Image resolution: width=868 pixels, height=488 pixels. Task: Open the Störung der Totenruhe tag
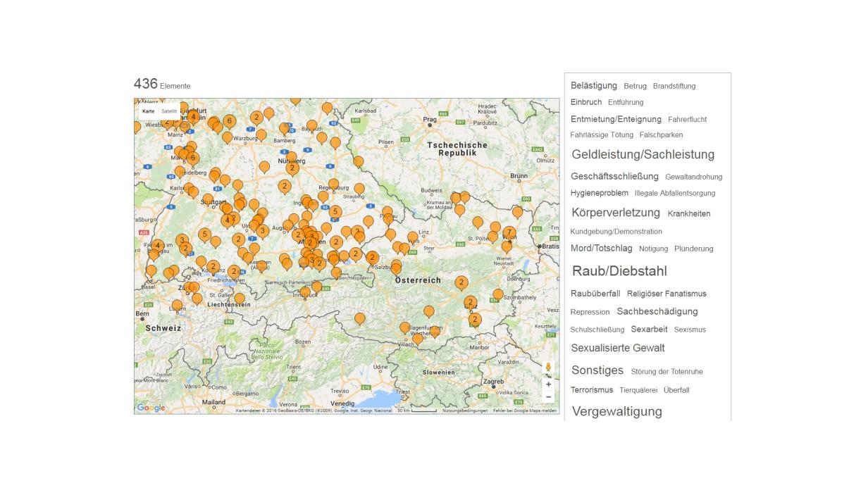coord(666,372)
